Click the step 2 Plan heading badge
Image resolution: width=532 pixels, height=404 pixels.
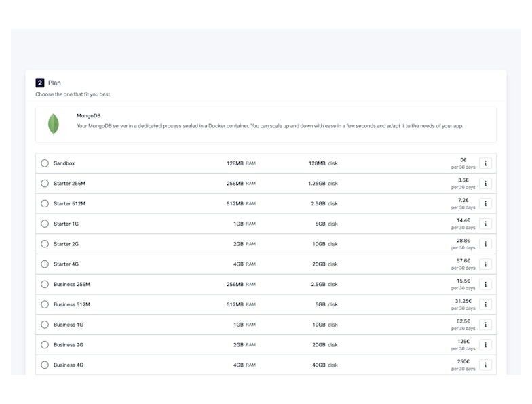coord(40,83)
